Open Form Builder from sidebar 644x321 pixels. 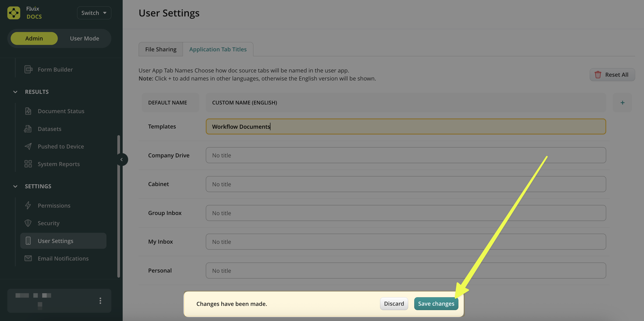coord(55,70)
